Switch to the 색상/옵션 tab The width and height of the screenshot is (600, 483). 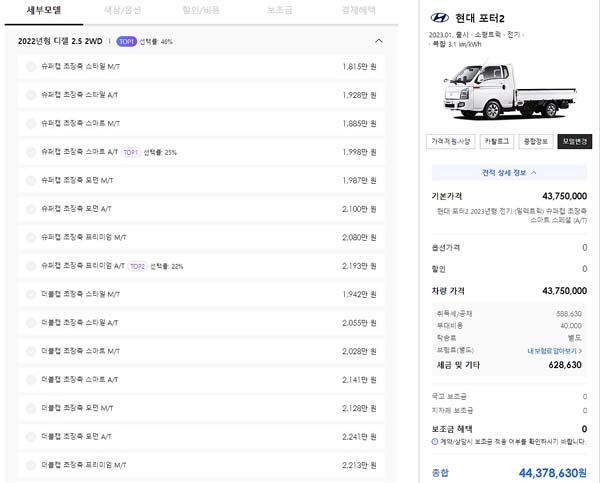(x=122, y=10)
